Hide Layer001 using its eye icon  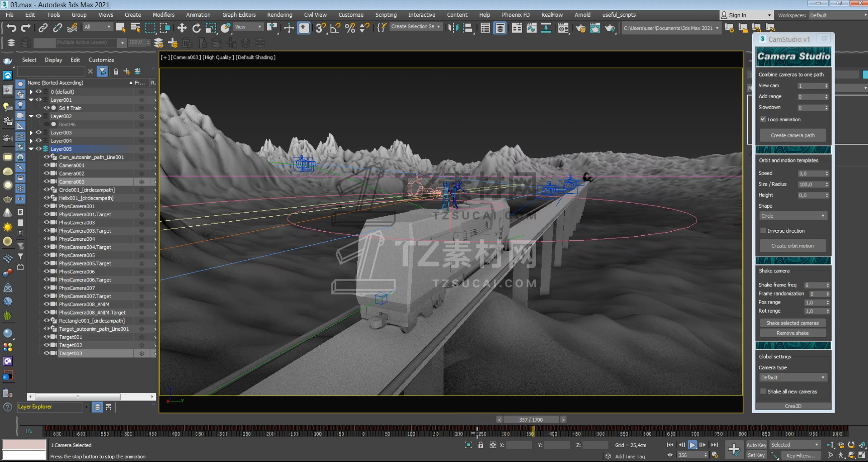(x=39, y=100)
